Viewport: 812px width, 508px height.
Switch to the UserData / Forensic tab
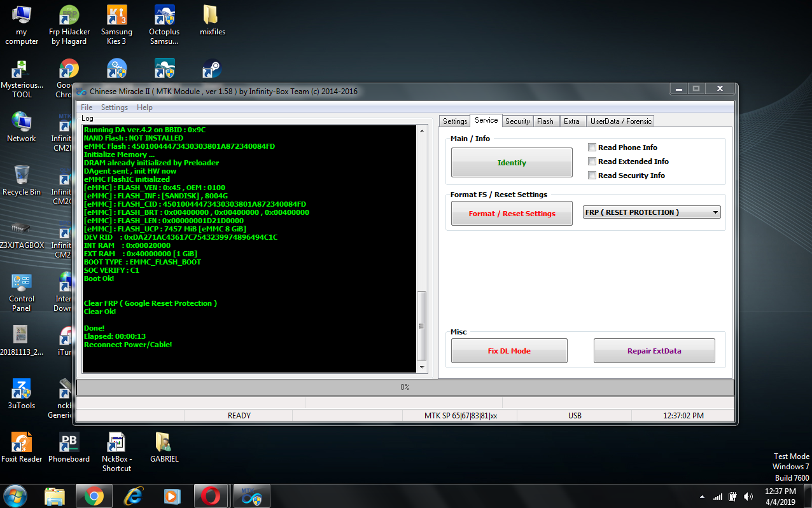620,121
